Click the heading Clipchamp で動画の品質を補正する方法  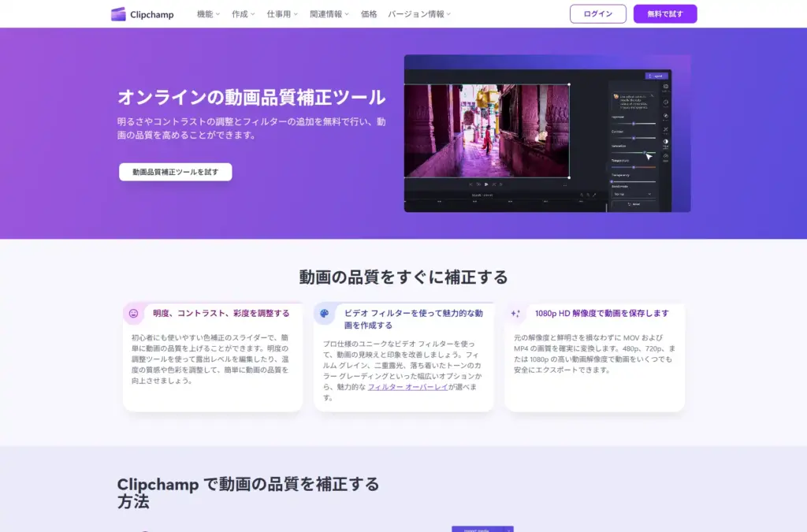[x=248, y=493]
